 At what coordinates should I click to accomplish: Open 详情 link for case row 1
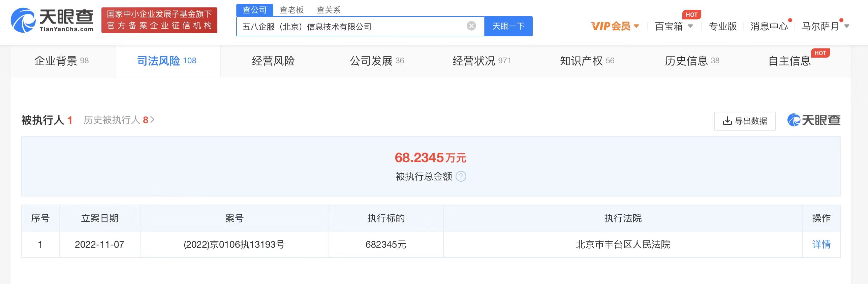(x=821, y=244)
